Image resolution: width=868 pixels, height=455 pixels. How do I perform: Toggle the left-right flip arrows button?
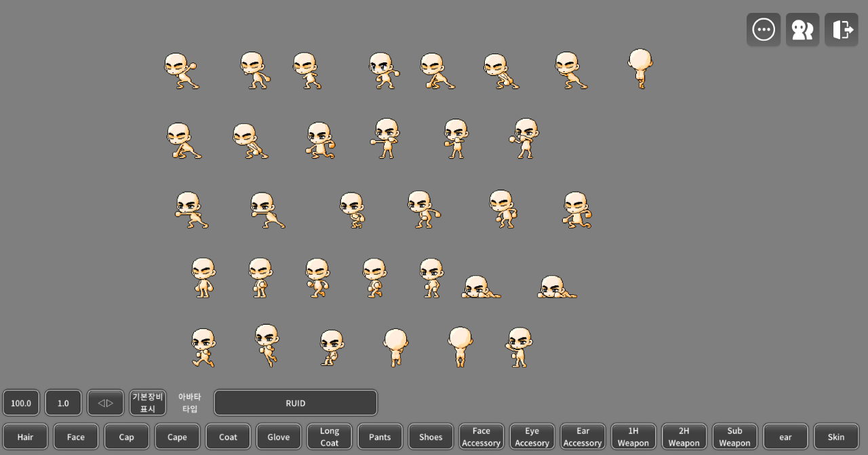pos(105,403)
